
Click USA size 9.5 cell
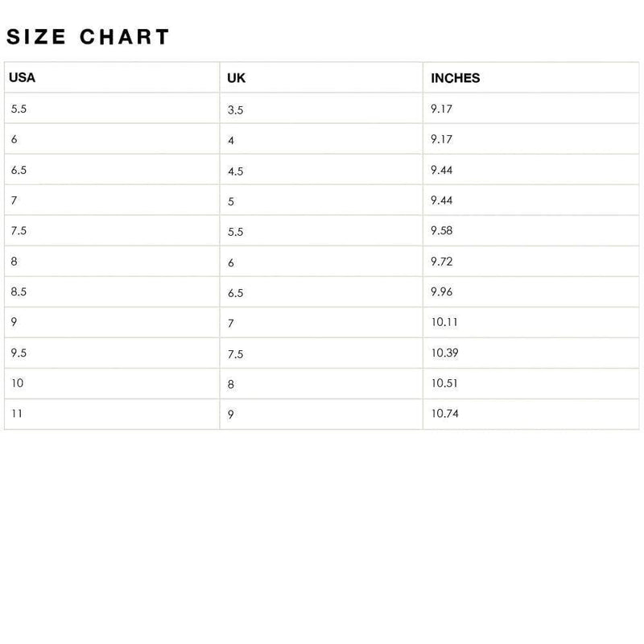[112, 353]
